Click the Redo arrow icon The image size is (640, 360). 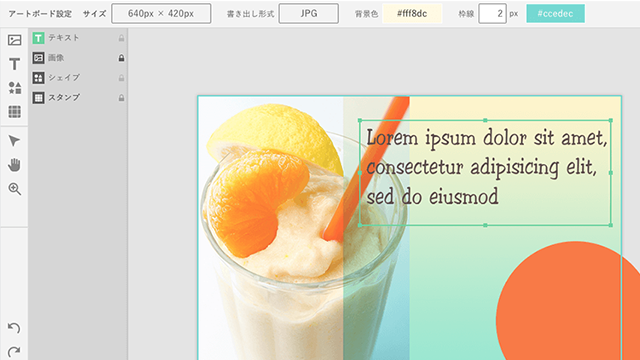pyautogui.click(x=14, y=352)
